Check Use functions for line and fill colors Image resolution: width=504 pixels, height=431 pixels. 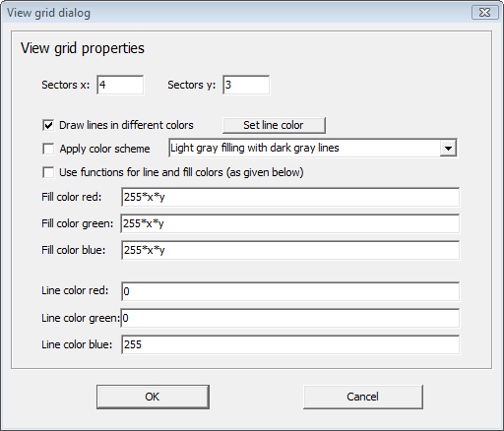coord(48,172)
